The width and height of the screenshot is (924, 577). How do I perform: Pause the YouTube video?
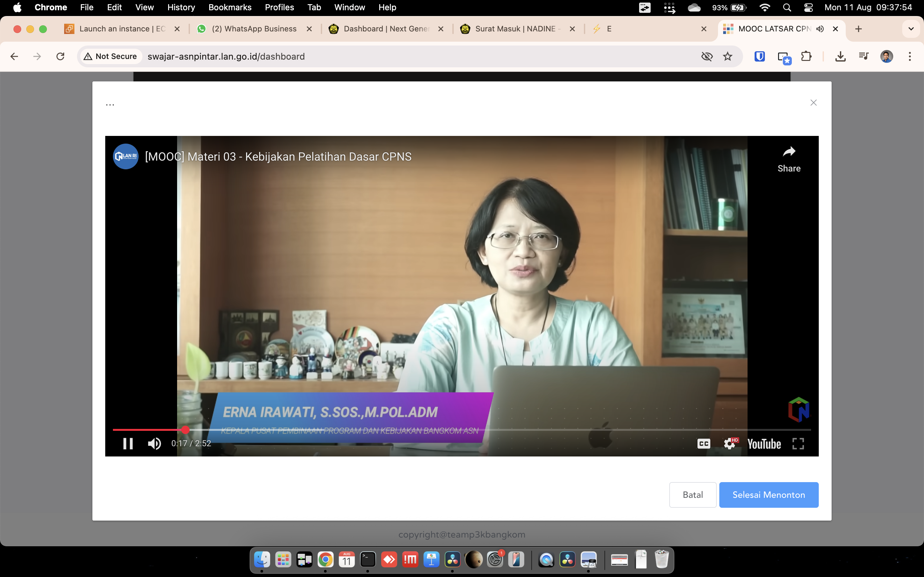coord(128,443)
